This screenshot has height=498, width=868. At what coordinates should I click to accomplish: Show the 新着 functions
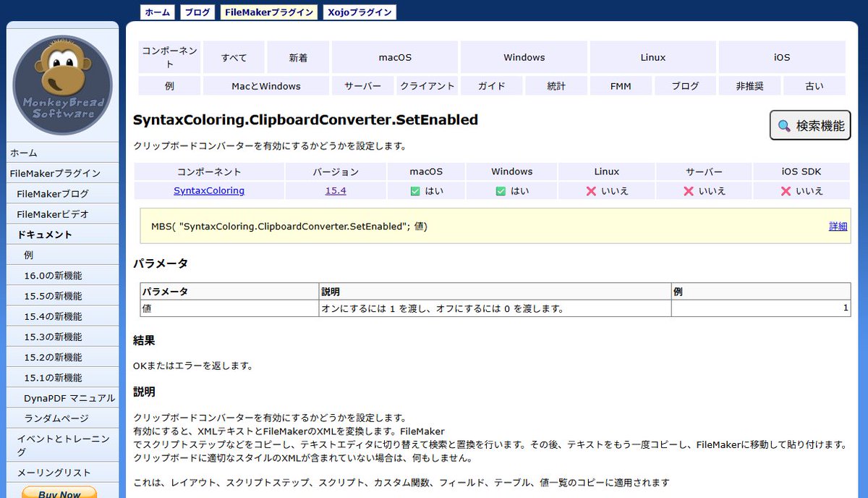pyautogui.click(x=298, y=57)
